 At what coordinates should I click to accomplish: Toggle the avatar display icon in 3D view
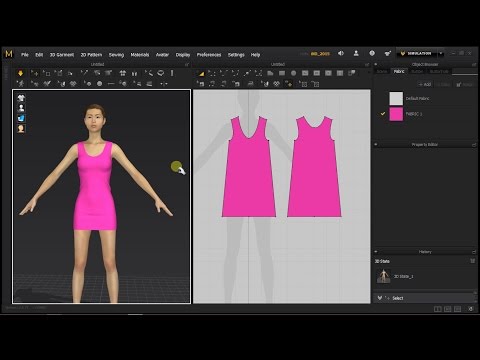(x=21, y=108)
